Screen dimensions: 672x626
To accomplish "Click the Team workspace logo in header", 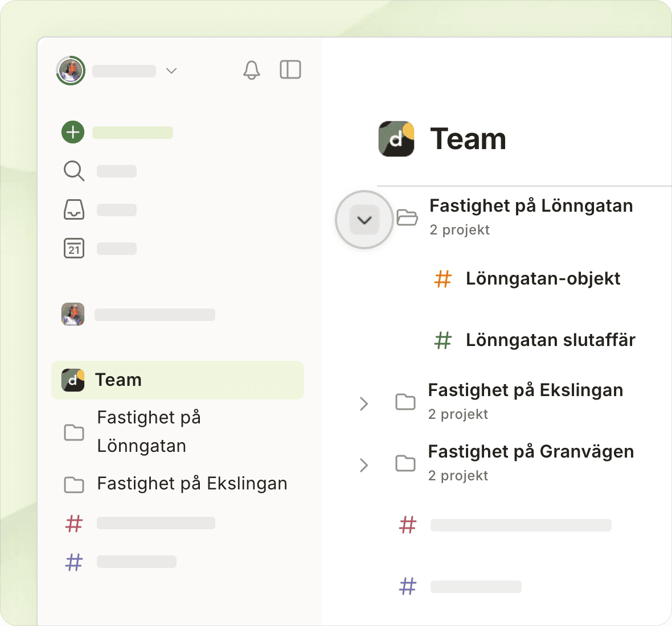I will (396, 139).
